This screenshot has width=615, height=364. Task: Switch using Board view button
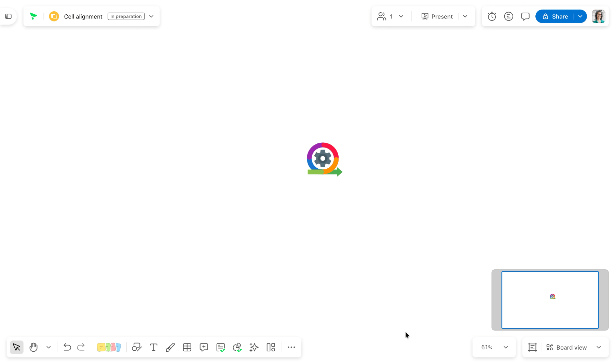pyautogui.click(x=566, y=347)
